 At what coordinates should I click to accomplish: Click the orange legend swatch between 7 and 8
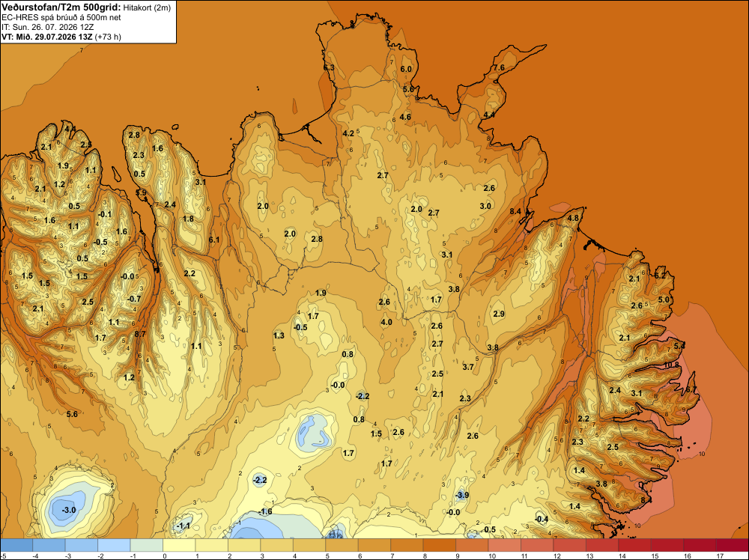[x=407, y=545]
